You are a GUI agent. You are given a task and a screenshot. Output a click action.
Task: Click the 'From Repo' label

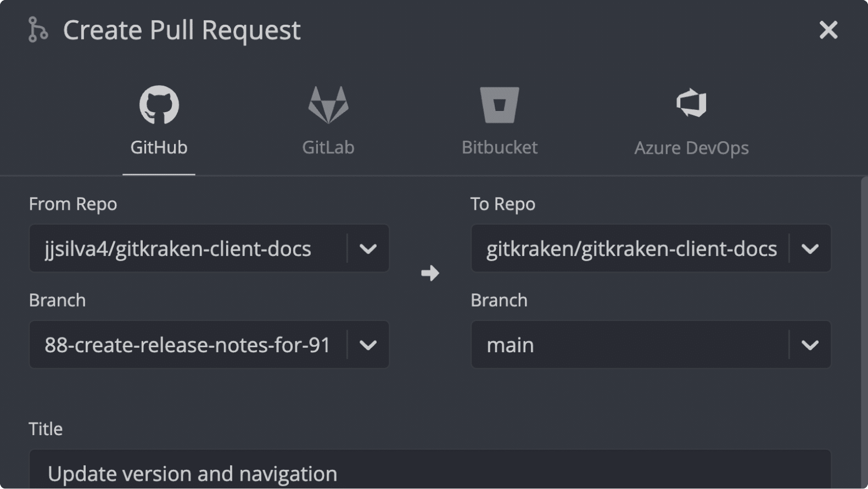point(73,204)
